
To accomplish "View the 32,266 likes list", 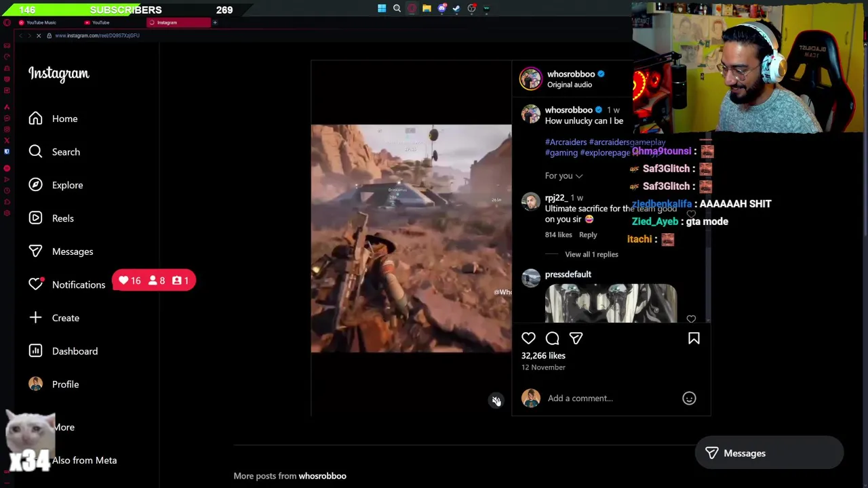I will [543, 356].
